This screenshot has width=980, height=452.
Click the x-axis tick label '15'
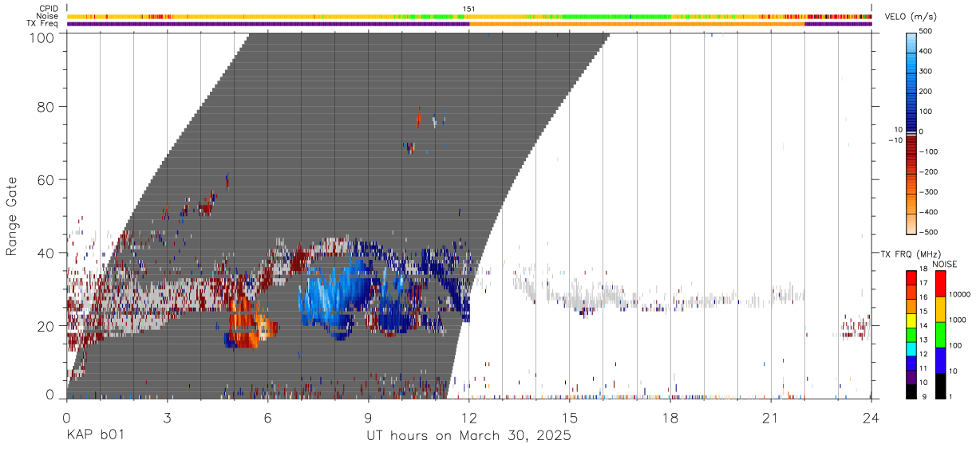point(570,419)
